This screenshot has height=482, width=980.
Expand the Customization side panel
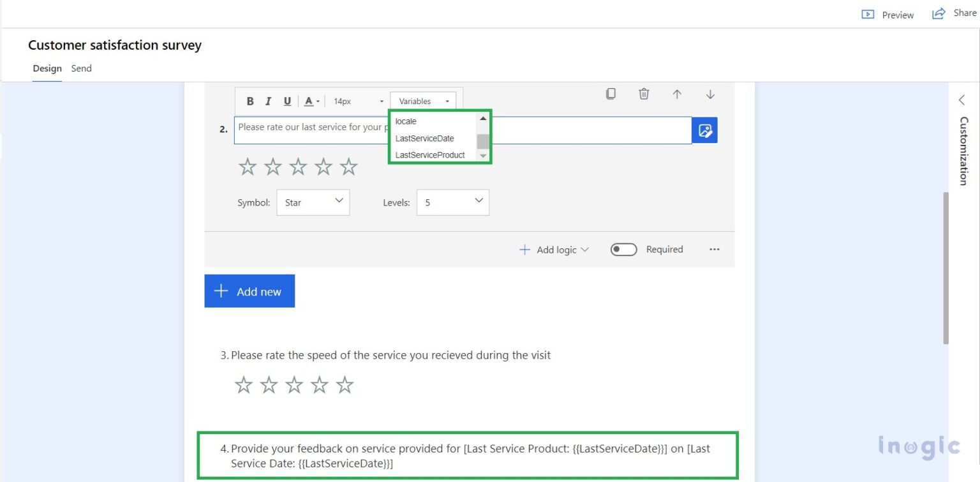pos(962,100)
